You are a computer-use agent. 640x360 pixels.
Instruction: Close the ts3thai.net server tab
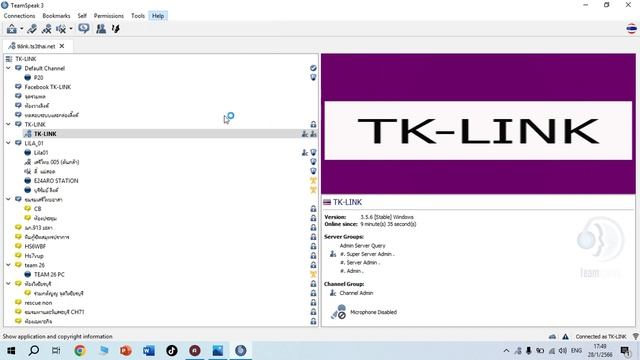coord(62,46)
